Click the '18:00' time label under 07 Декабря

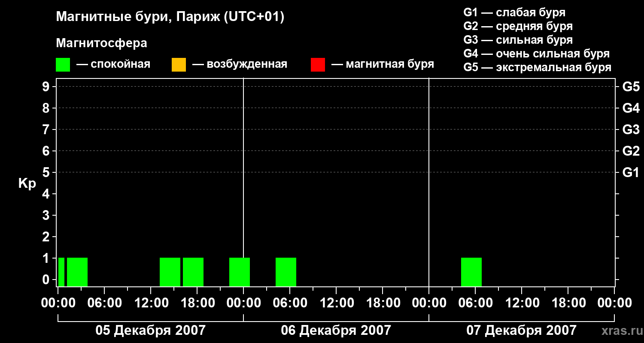coord(568,303)
